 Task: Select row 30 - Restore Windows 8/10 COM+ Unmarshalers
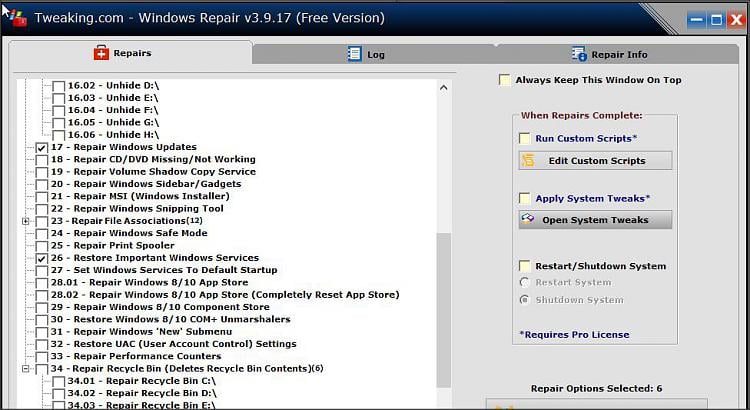(x=170, y=319)
